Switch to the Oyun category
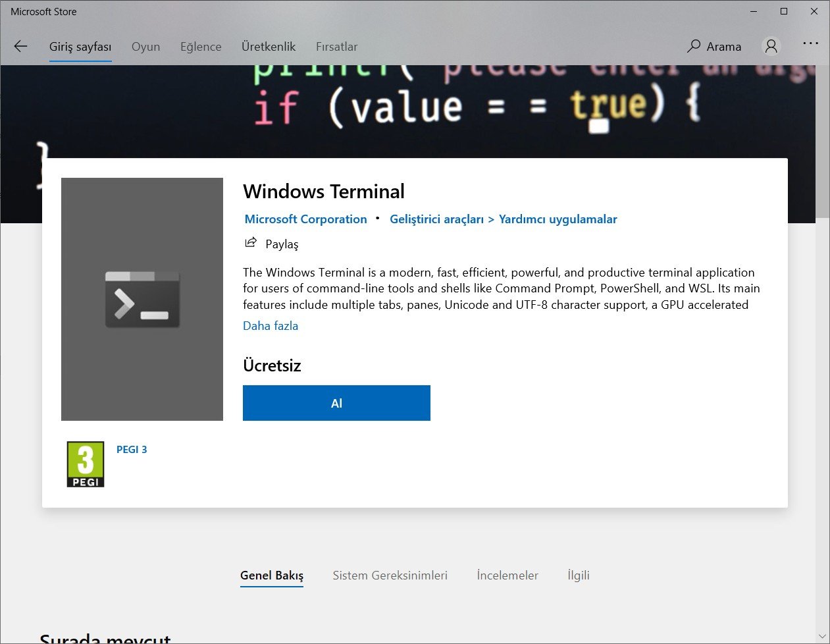The width and height of the screenshot is (830, 644). (145, 46)
